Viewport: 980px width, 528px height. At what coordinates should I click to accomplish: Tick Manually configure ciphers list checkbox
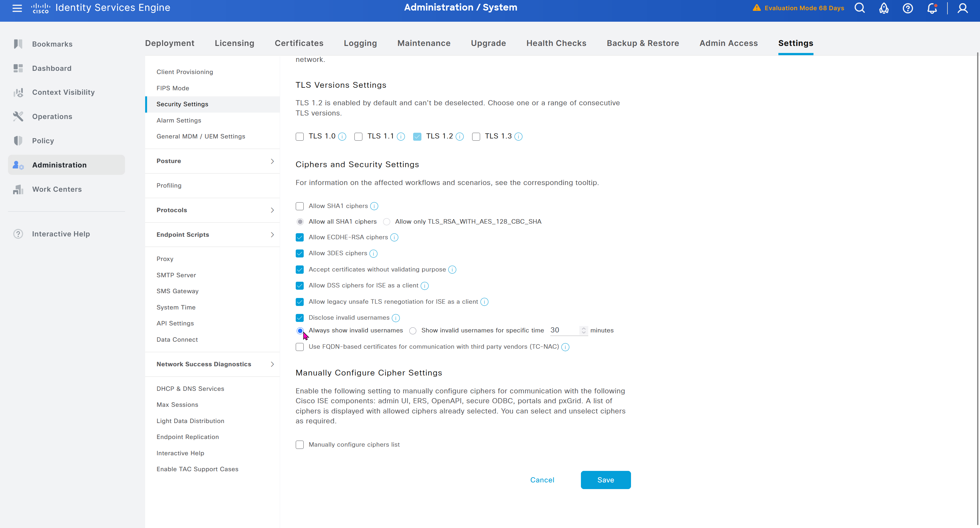(x=300, y=445)
